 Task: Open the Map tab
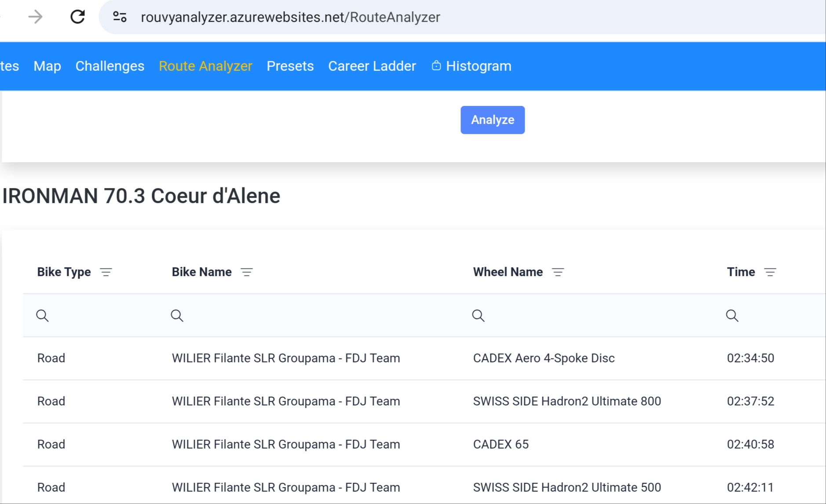coord(47,66)
